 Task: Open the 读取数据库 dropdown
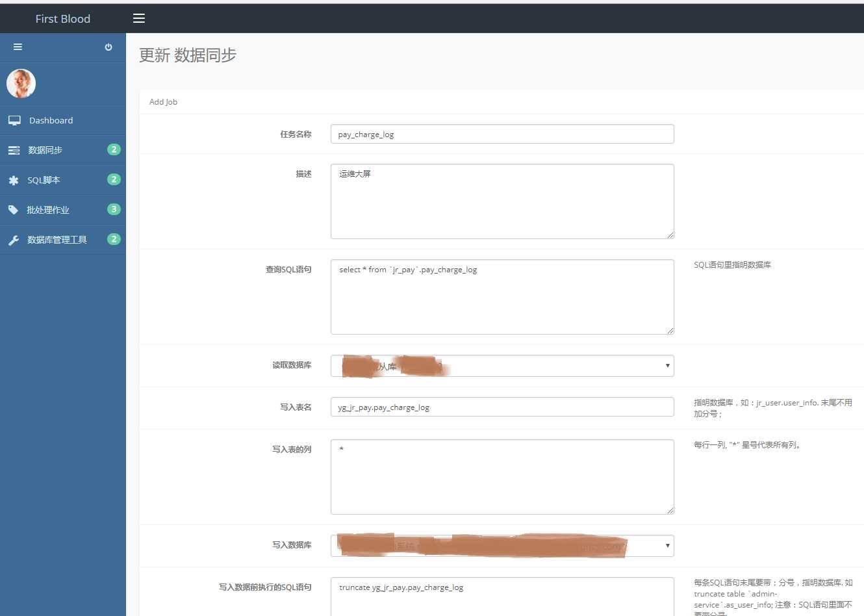click(502, 366)
